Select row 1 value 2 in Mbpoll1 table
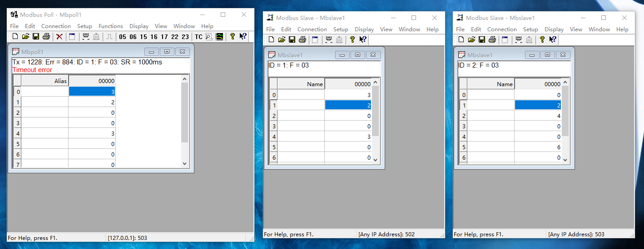The width and height of the screenshot is (644, 249). pyautogui.click(x=92, y=102)
